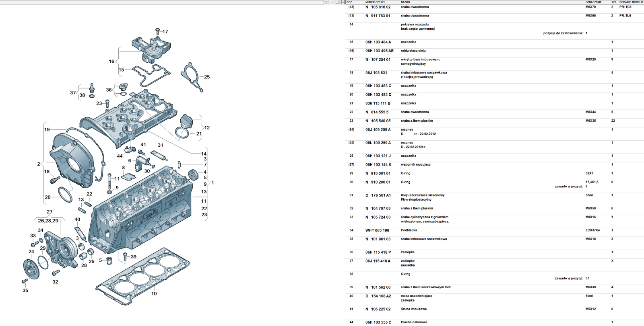The height and width of the screenshot is (326, 644).
Task: Click callout number 1 at diagram right
Action: pos(213,183)
